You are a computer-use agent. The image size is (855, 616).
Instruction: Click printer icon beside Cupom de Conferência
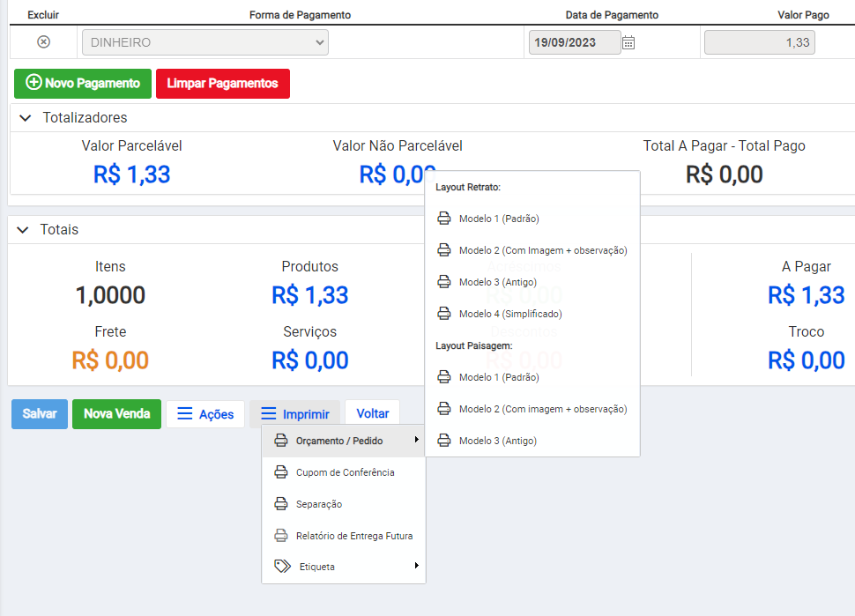tap(281, 472)
